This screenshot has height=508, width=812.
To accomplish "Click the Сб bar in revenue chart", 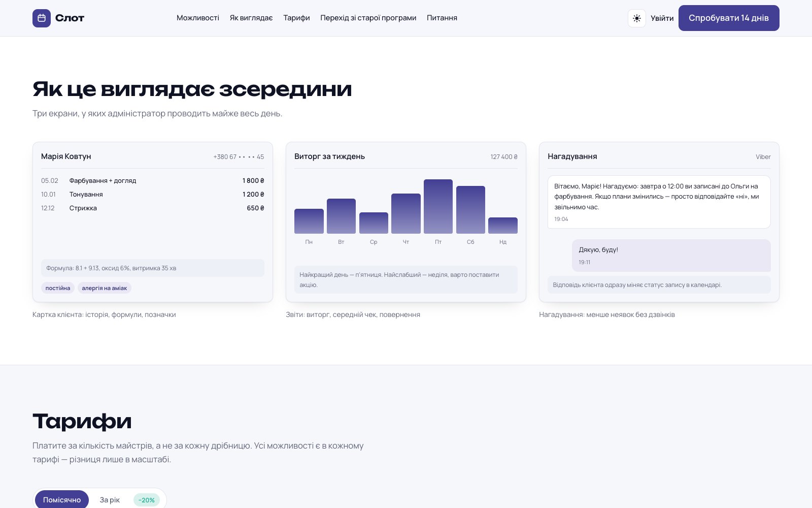I will [x=470, y=210].
